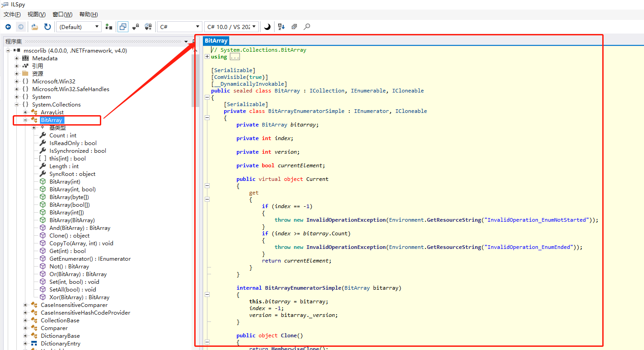Click the ArrayList class icon

[34, 112]
